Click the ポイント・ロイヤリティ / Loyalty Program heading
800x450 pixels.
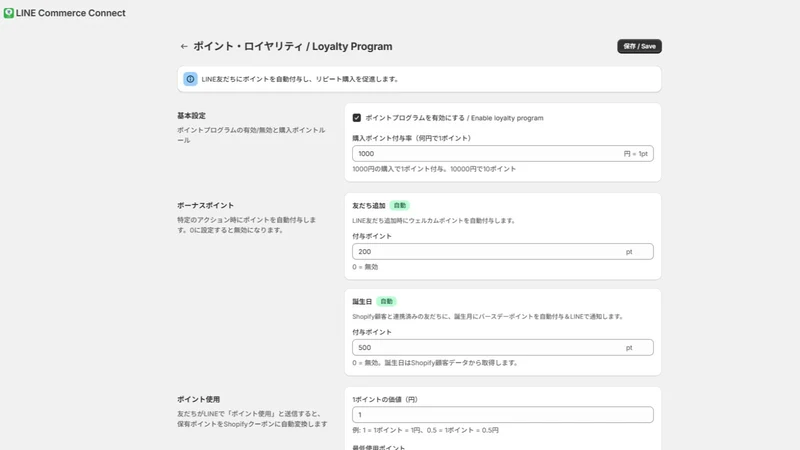tap(293, 46)
